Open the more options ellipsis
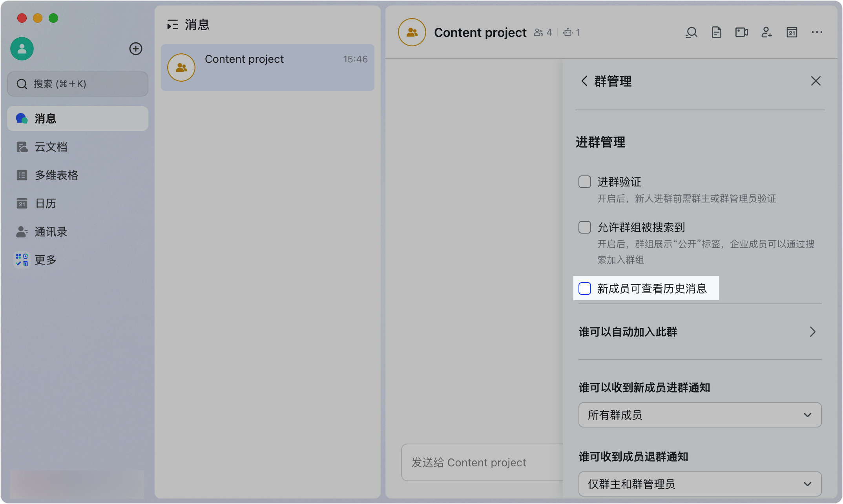The width and height of the screenshot is (843, 504). click(x=817, y=33)
